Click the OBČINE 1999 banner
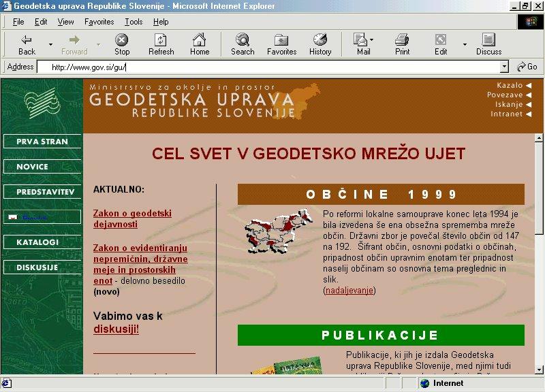The width and height of the screenshot is (545, 392). [x=381, y=195]
